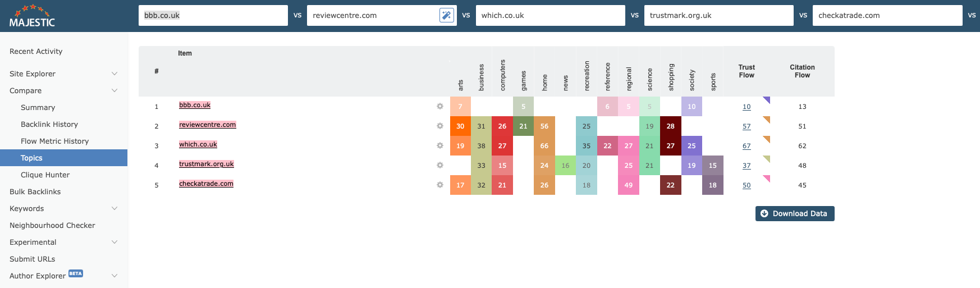Click which.co.uk home cell showing 66
The height and width of the screenshot is (288, 980).
pos(544,146)
